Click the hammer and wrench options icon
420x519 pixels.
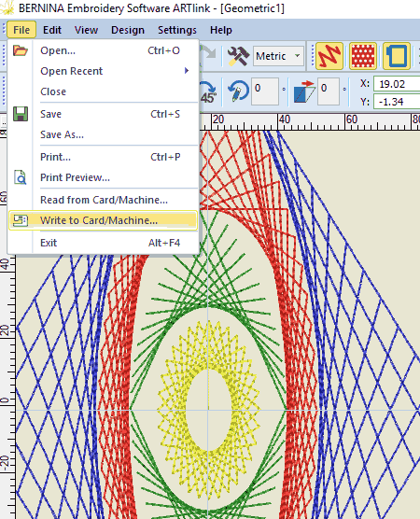pyautogui.click(x=238, y=56)
